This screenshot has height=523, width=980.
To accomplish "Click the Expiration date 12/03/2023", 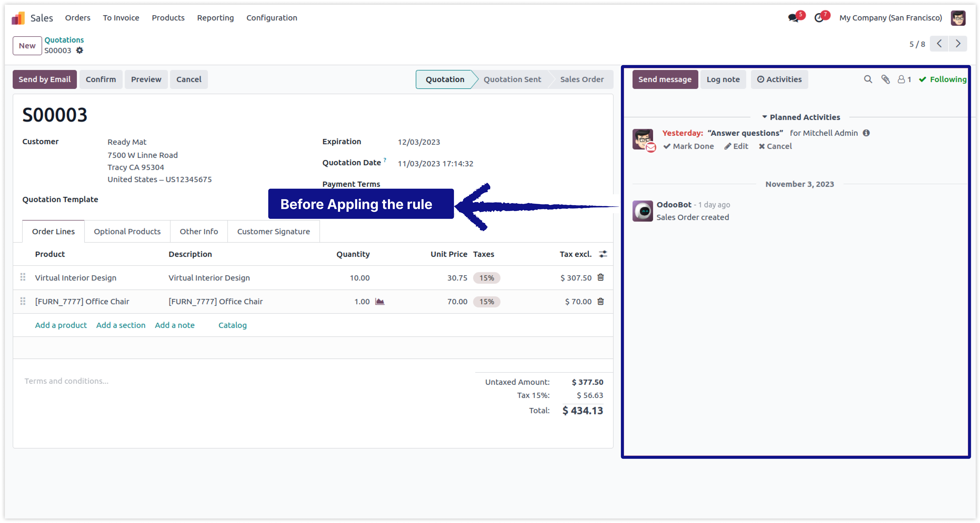I will pos(419,142).
